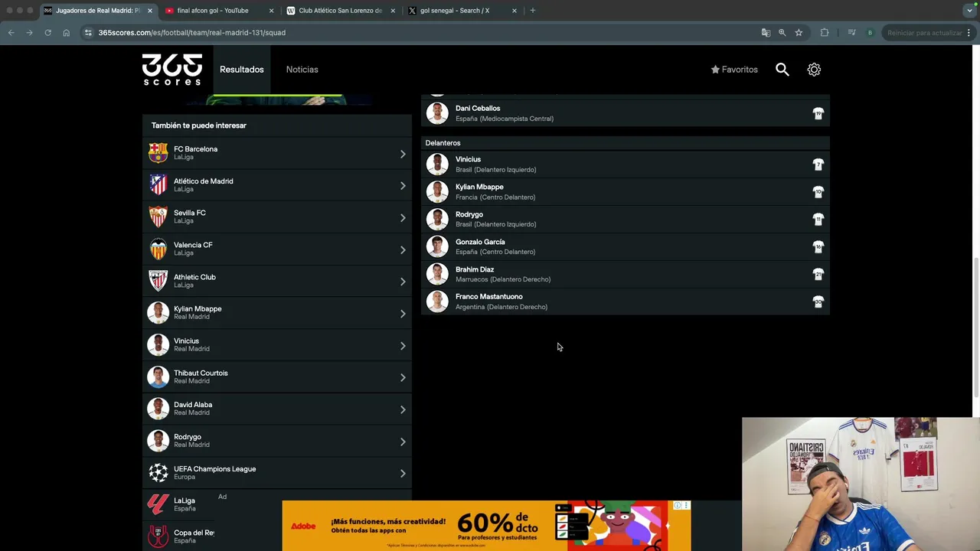980x551 pixels.
Task: Open Brahim Diaz player row
Action: click(626, 274)
